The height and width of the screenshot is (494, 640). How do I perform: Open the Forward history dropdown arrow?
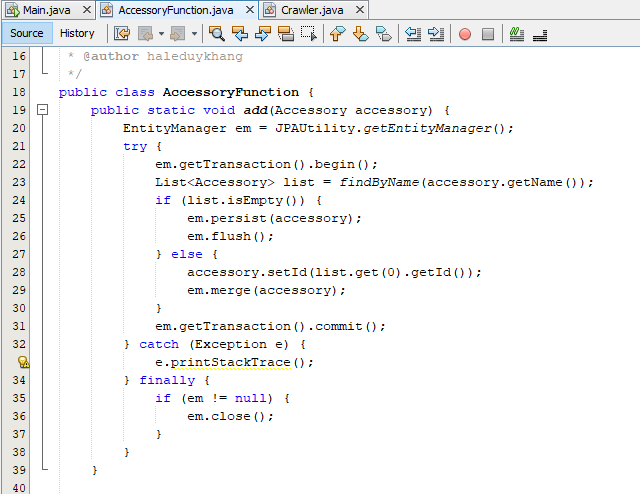click(x=195, y=33)
